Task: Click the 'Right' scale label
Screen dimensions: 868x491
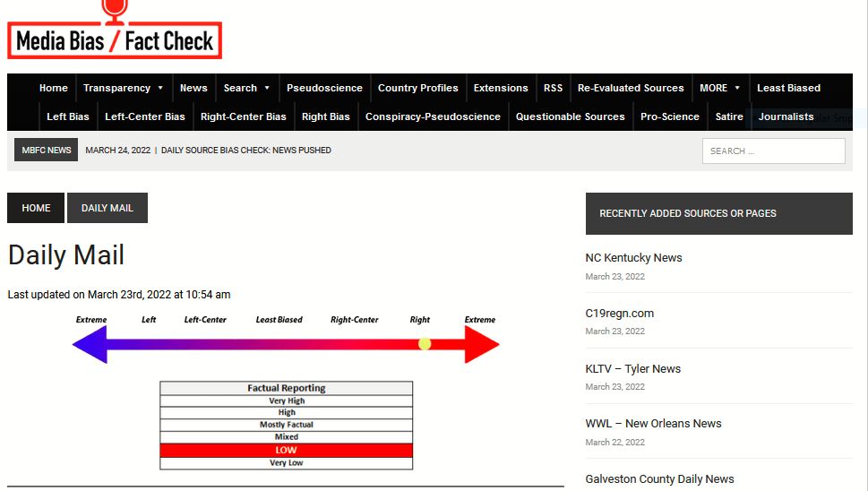Action: pos(419,319)
